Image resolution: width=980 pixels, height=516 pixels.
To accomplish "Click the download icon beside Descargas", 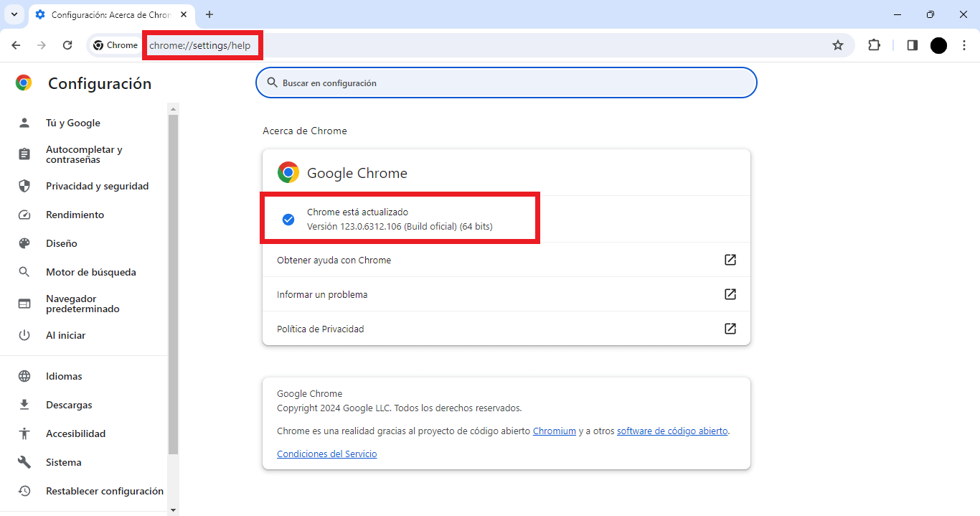I will (x=24, y=405).
